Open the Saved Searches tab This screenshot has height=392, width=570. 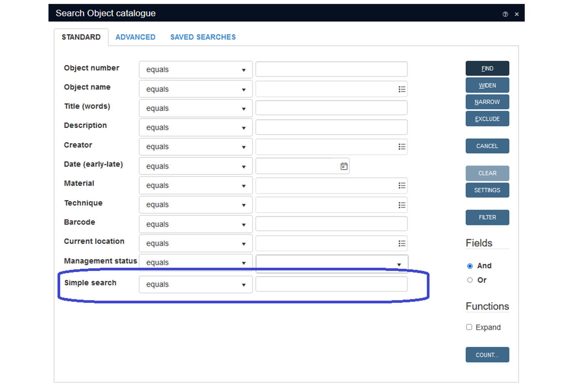pos(203,37)
